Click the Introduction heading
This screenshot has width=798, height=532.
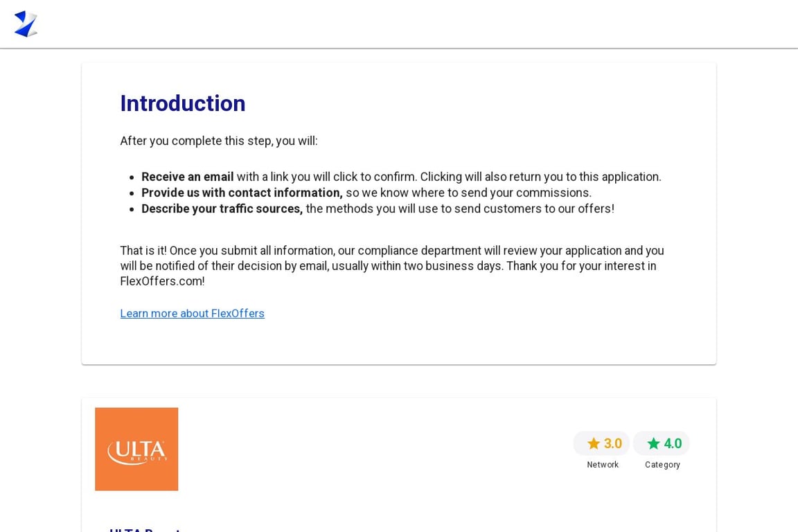182,103
